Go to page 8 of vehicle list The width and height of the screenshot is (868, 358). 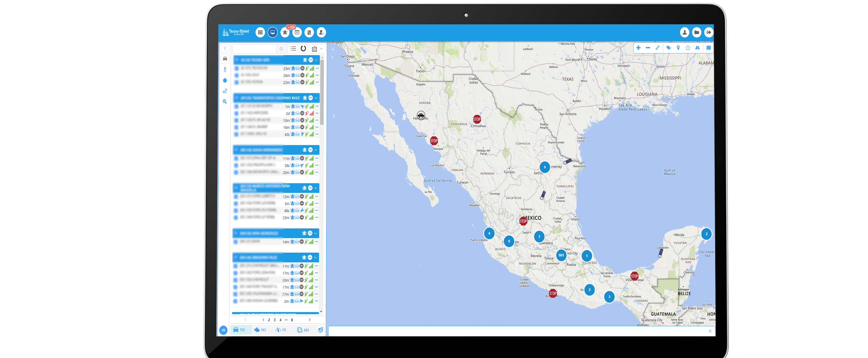[292, 320]
